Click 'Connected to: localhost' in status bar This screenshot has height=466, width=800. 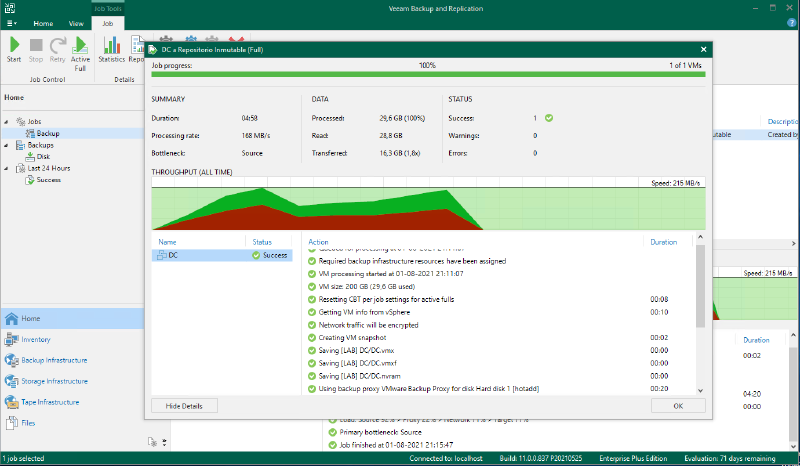(445, 458)
